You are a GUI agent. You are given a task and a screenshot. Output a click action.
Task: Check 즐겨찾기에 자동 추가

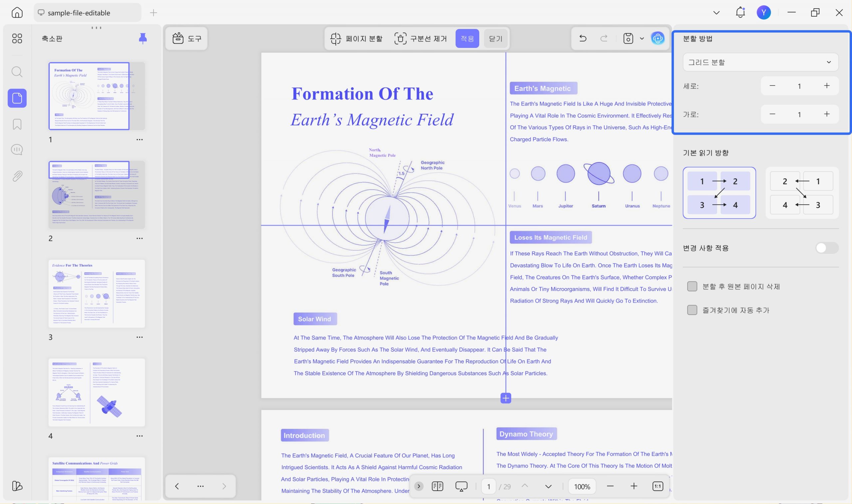point(692,310)
